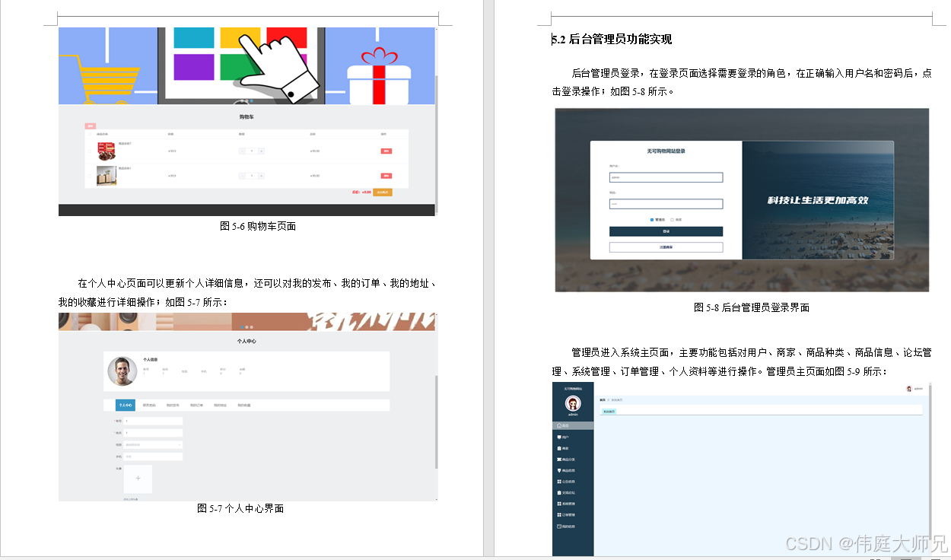Click caption 图 5-6 购物车页面
Viewport: 951px width, 560px height.
tap(258, 226)
